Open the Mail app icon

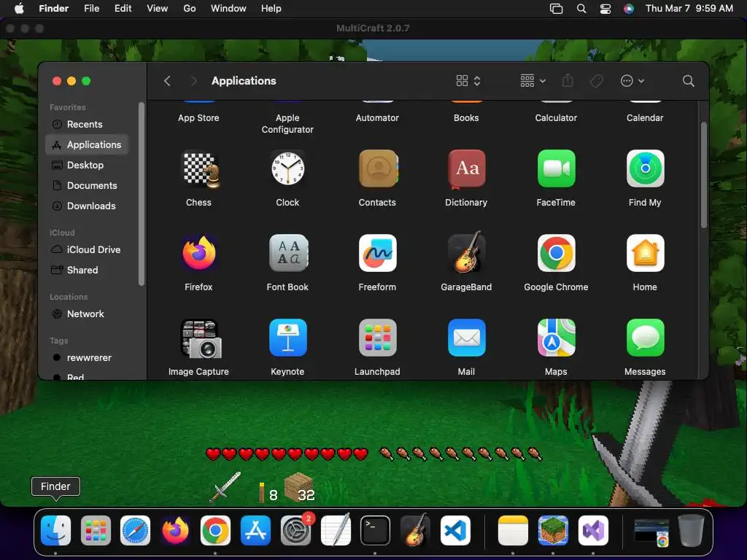(x=466, y=338)
